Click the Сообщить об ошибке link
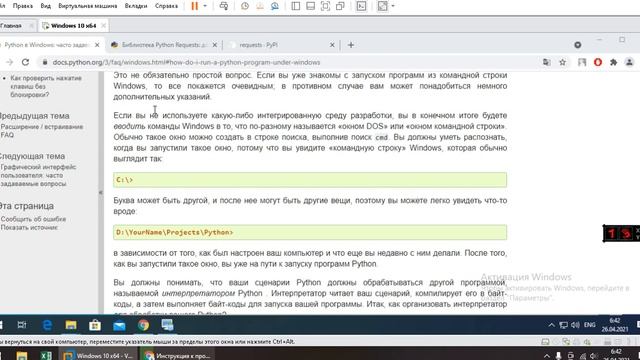The height and width of the screenshot is (360, 640). point(33,219)
